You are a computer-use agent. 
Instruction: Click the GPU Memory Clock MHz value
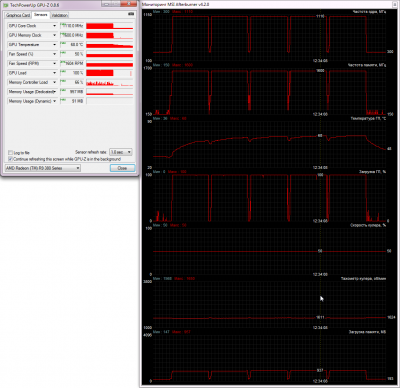[x=72, y=35]
